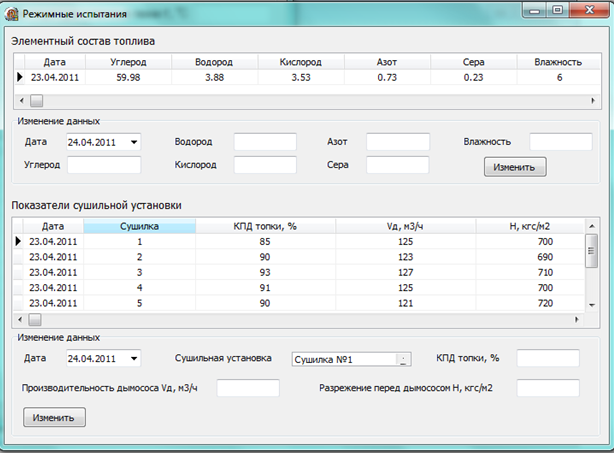The height and width of the screenshot is (453, 614).
Task: Select row indicator for dryer 3
Action: click(x=18, y=272)
